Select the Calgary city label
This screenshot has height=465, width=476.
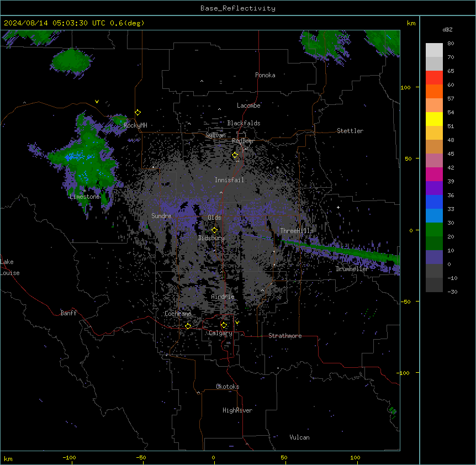(221, 333)
